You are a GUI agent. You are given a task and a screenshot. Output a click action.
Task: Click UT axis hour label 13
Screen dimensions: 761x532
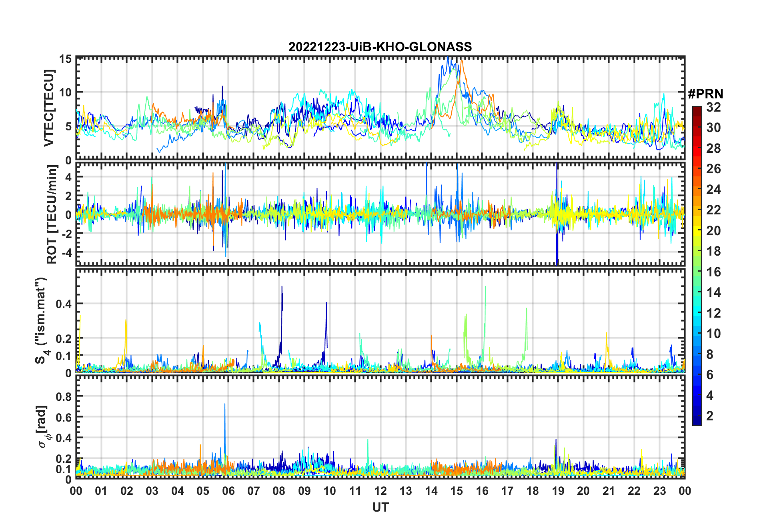[x=406, y=491]
